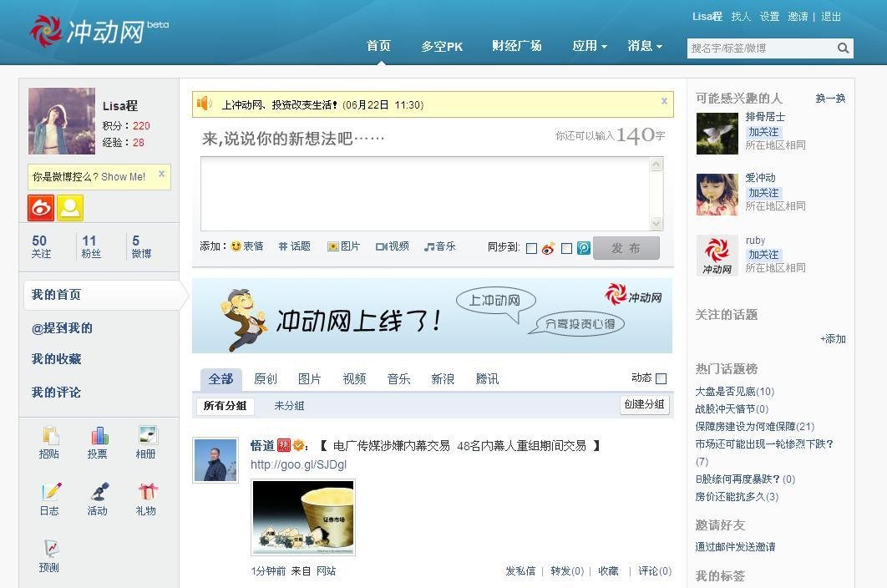Toggle the 动态 checkbox
The width and height of the screenshot is (887, 588).
[661, 378]
